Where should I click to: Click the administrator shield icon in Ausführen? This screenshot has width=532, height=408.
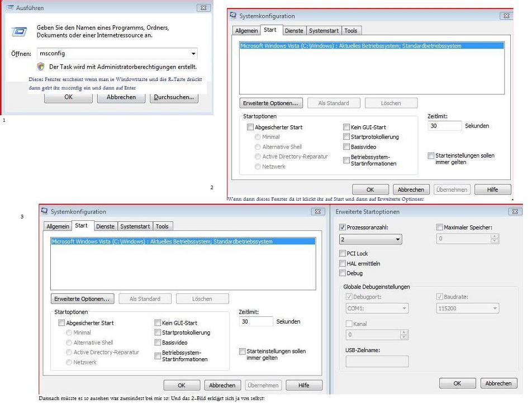41,67
